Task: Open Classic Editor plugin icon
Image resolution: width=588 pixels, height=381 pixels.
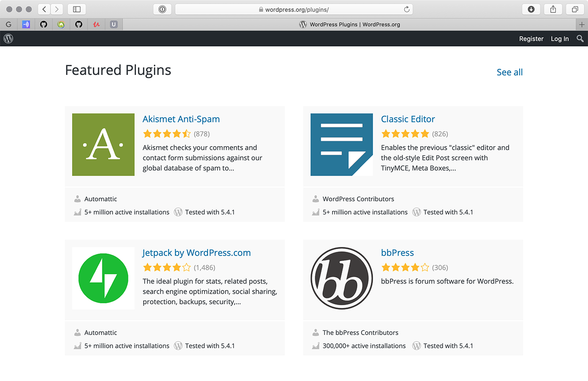Action: point(342,145)
